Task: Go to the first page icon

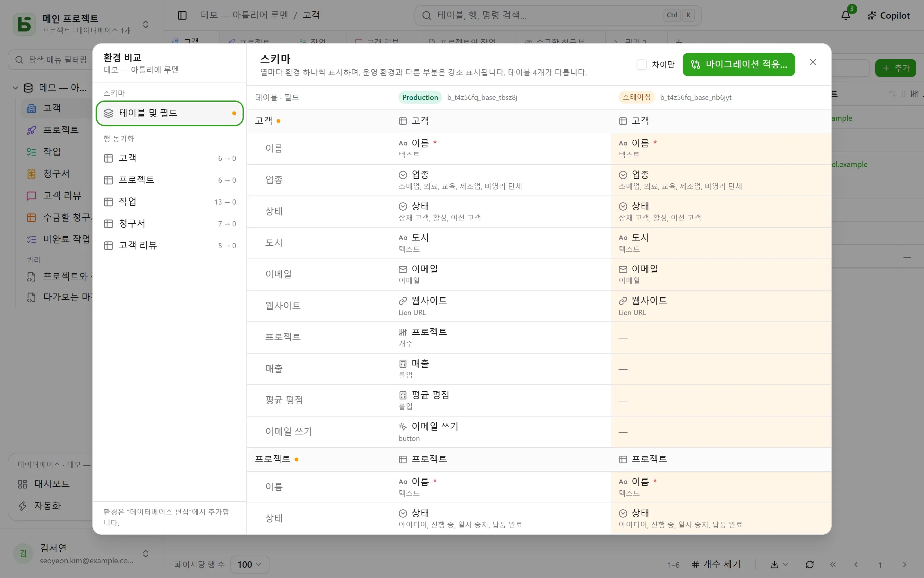Action: tap(833, 564)
